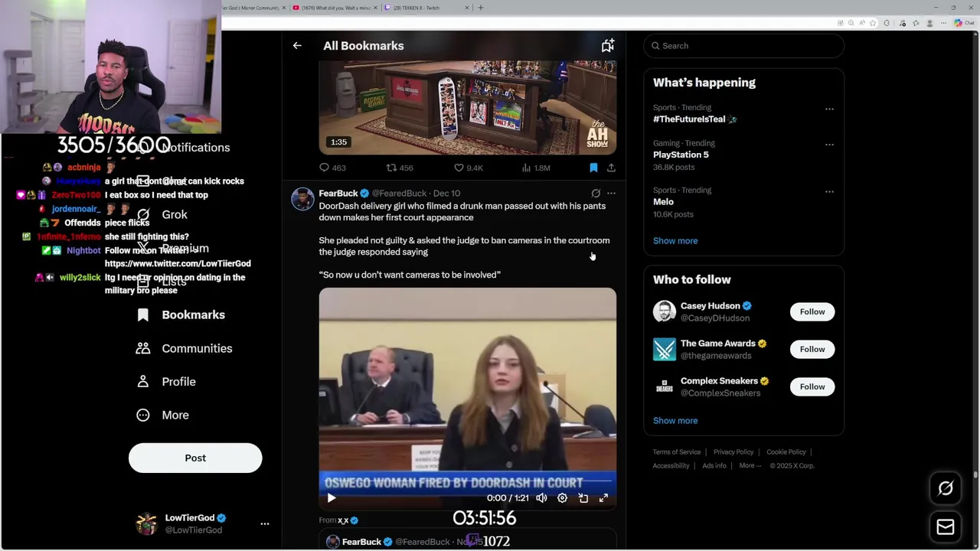This screenshot has height=551, width=980.
Task: Show more under What's happening
Action: [x=675, y=241]
